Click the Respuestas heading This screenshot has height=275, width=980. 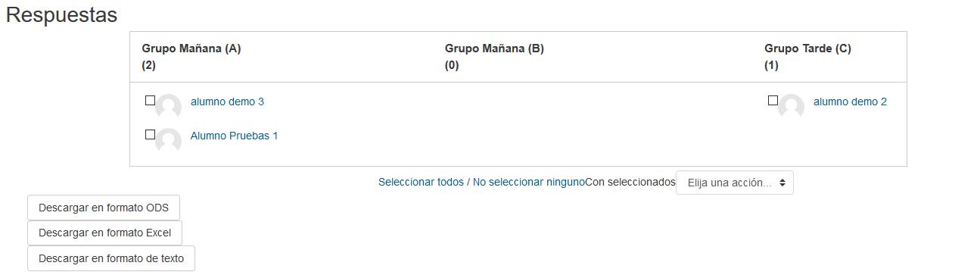point(61,15)
